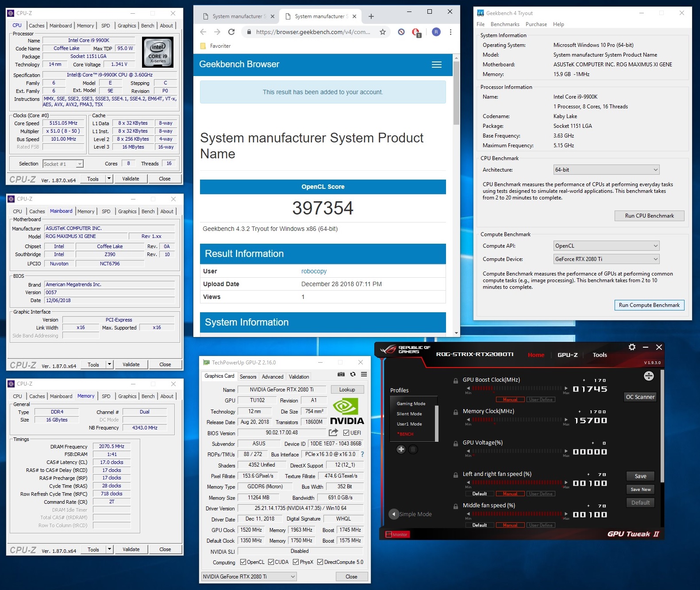Open Benchmarks menu in Geekbench
The width and height of the screenshot is (700, 590).
pyautogui.click(x=505, y=24)
